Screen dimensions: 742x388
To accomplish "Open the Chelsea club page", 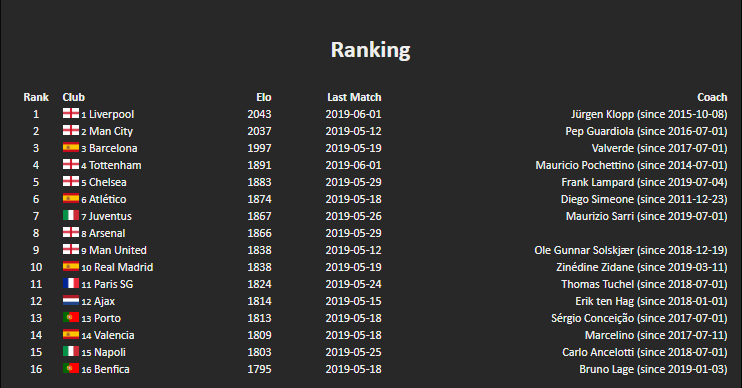I will pyautogui.click(x=107, y=182).
